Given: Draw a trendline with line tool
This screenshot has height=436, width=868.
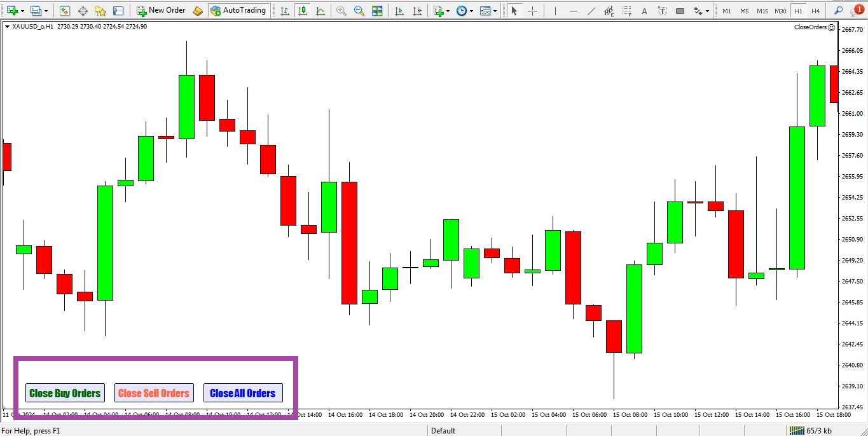Looking at the screenshot, I should coord(591,11).
